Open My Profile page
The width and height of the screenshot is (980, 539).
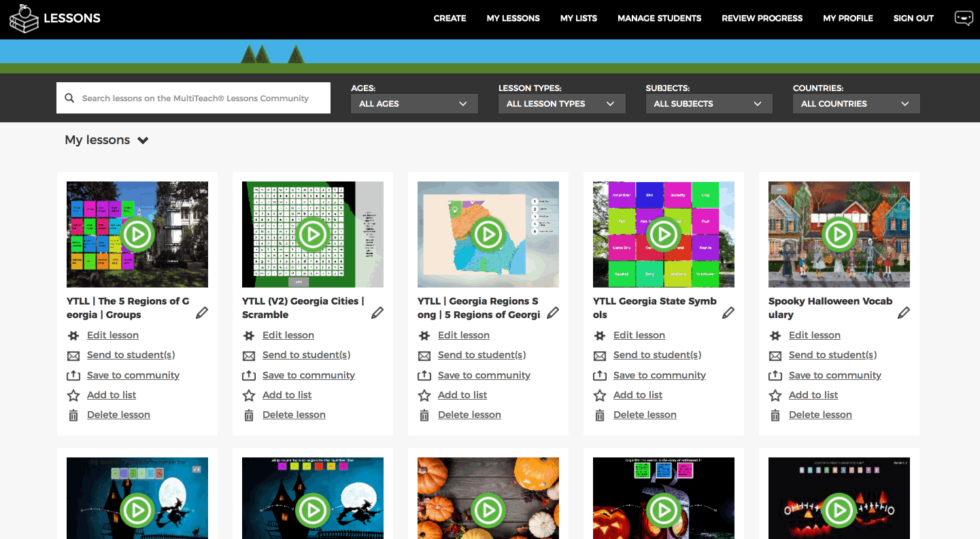848,18
